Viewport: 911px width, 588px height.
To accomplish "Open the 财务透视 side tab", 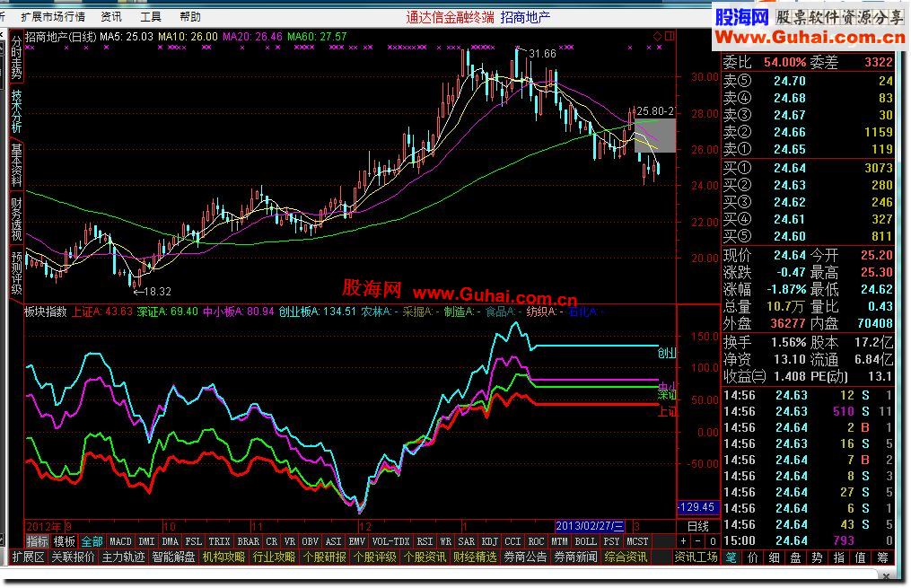I will tap(16, 219).
